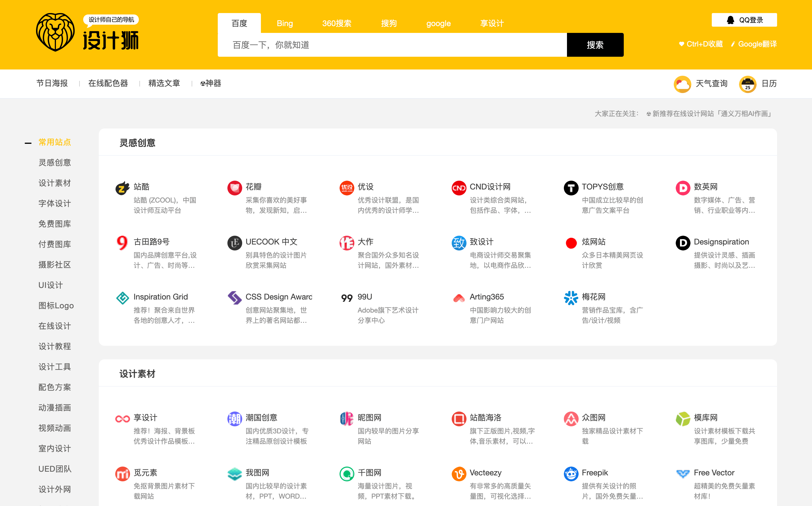
Task: Click the Freepik logo icon
Action: click(571, 474)
